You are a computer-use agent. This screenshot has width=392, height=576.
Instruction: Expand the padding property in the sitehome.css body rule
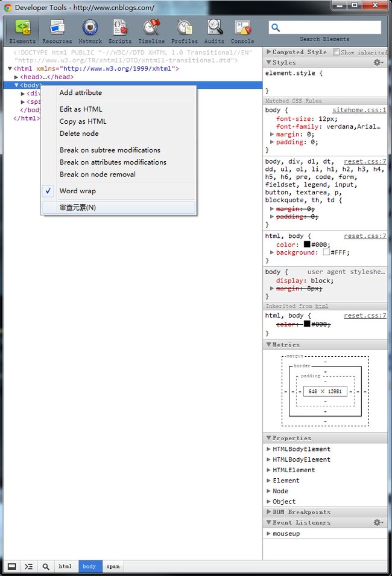pos(272,142)
